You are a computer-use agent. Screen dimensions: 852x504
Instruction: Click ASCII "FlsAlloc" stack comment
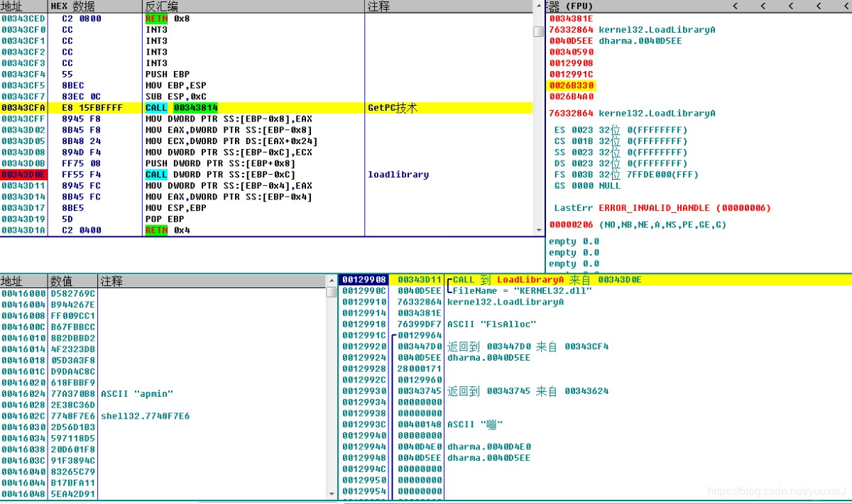click(491, 324)
